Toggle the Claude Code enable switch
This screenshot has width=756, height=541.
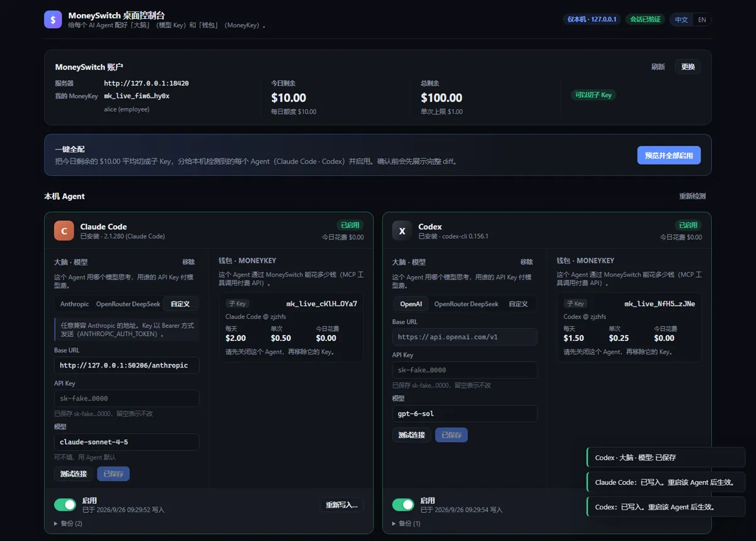click(x=65, y=504)
